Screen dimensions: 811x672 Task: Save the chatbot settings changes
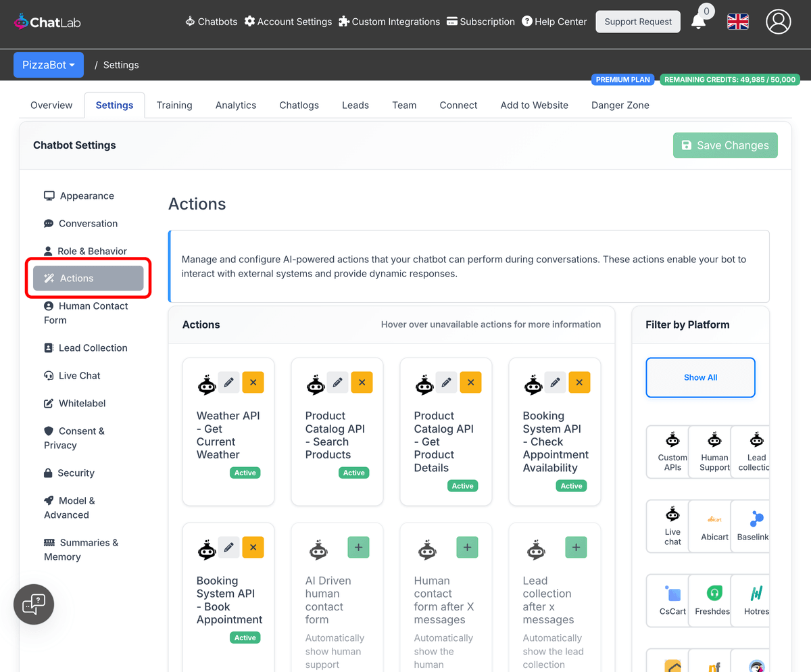click(x=725, y=145)
